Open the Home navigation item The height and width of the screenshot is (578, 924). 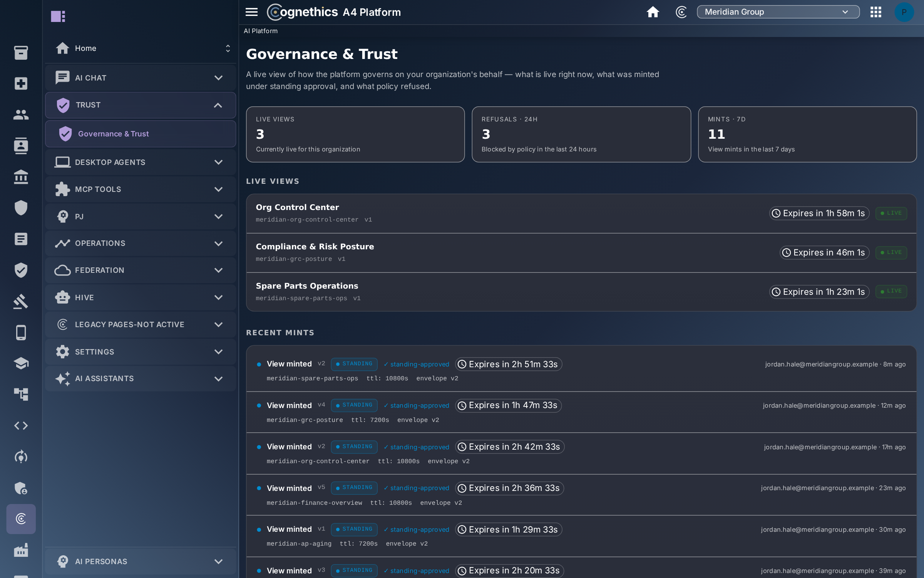140,48
